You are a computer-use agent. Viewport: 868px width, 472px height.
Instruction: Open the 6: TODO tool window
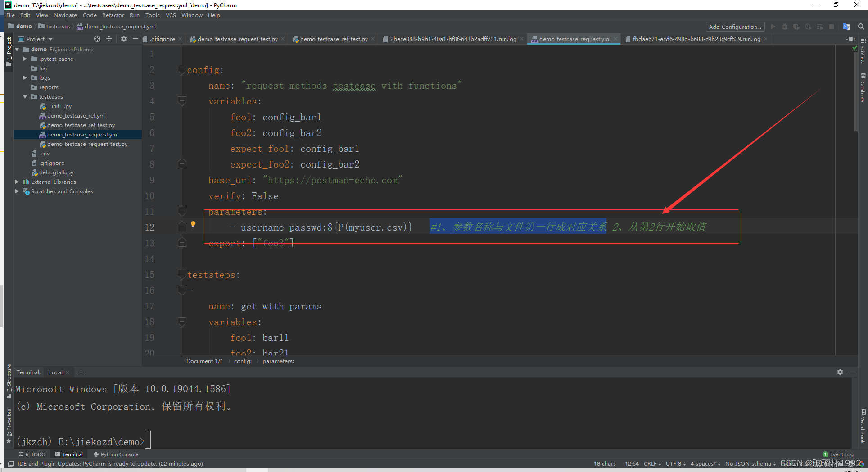tap(32, 454)
